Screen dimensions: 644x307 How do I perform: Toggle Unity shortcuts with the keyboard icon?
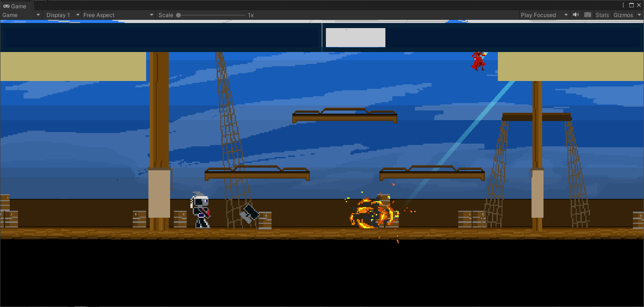pyautogui.click(x=588, y=15)
